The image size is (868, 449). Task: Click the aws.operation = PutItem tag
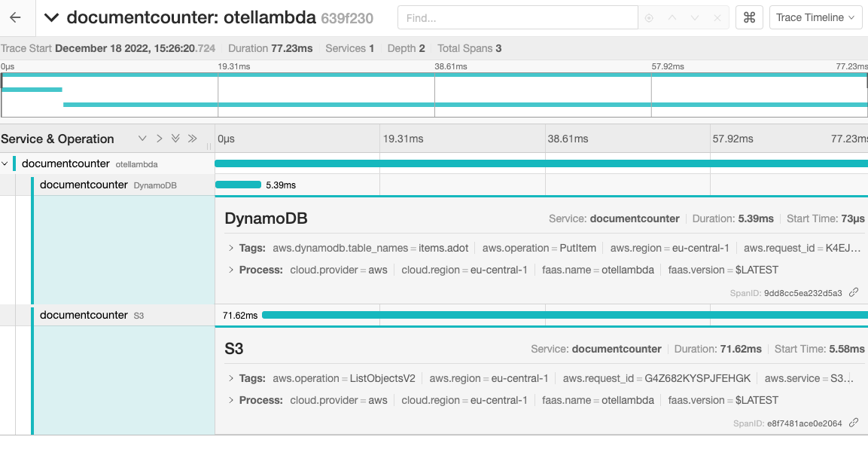point(539,248)
